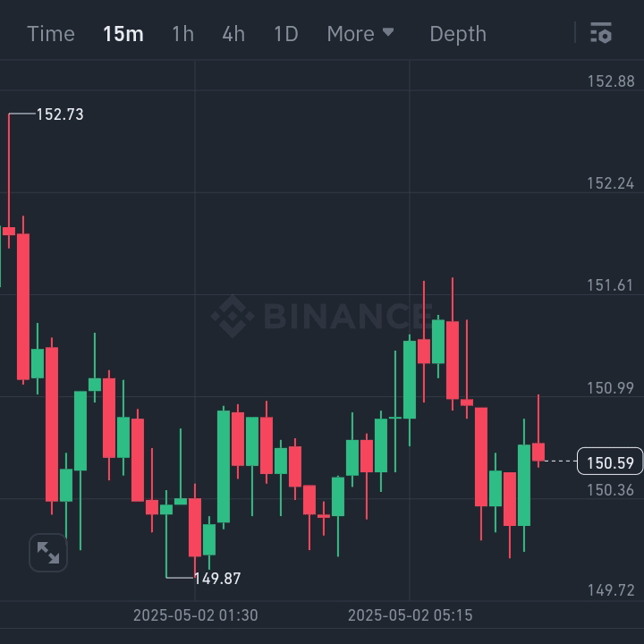Click the 152.73 high price label
Screen dimensions: 644x644
point(59,114)
